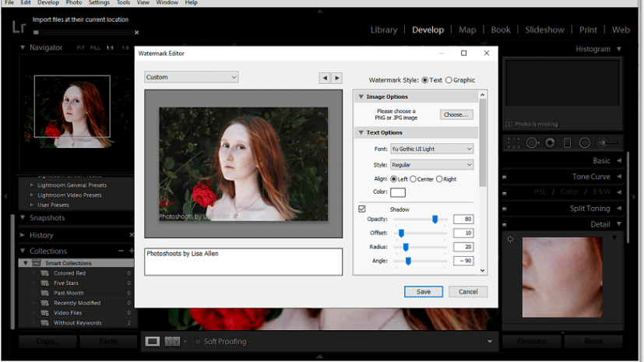Screen dimensions: 644x362
Task: Choose Graphic watermark style
Action: click(x=449, y=80)
